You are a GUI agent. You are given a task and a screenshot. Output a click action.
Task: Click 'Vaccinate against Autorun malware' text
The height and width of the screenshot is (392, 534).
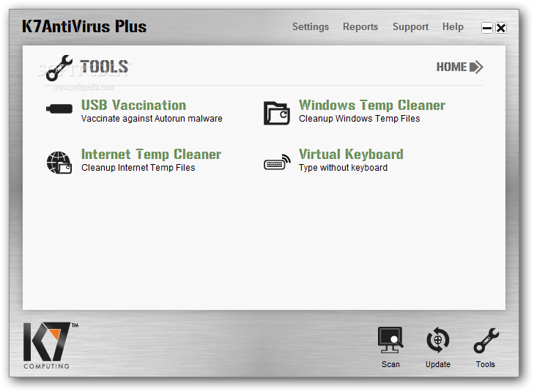tap(152, 119)
